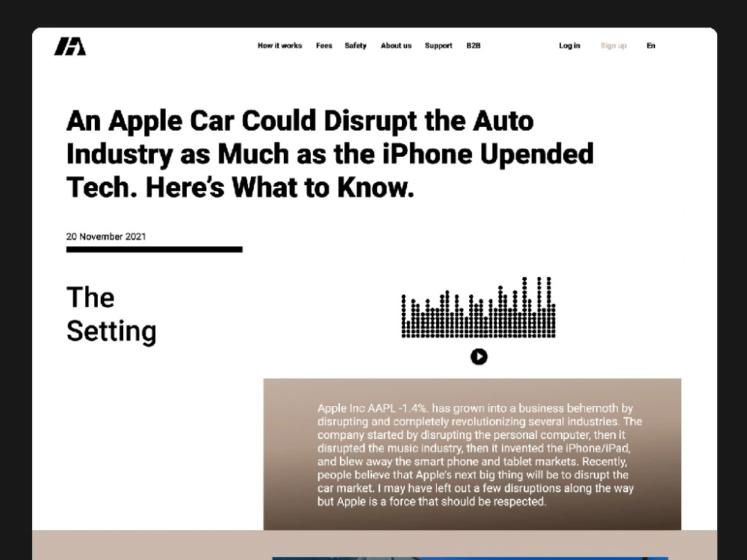Open the About us page
This screenshot has width=747, height=560.
[396, 46]
